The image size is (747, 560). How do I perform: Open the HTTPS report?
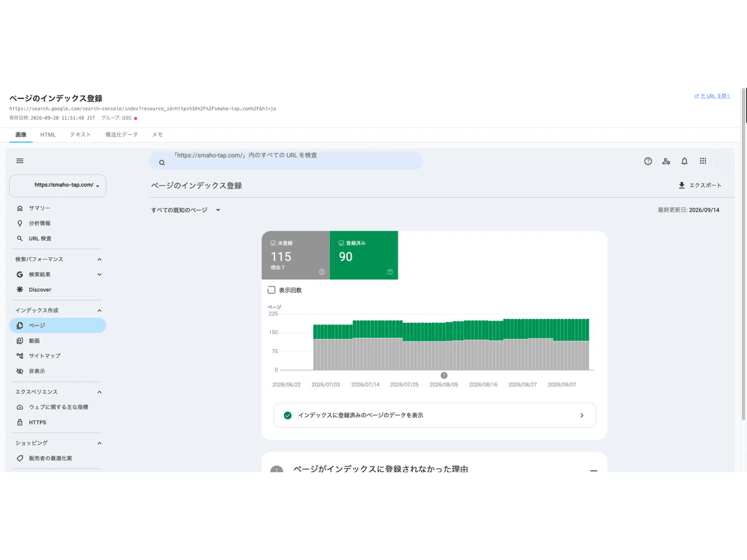tap(58, 422)
